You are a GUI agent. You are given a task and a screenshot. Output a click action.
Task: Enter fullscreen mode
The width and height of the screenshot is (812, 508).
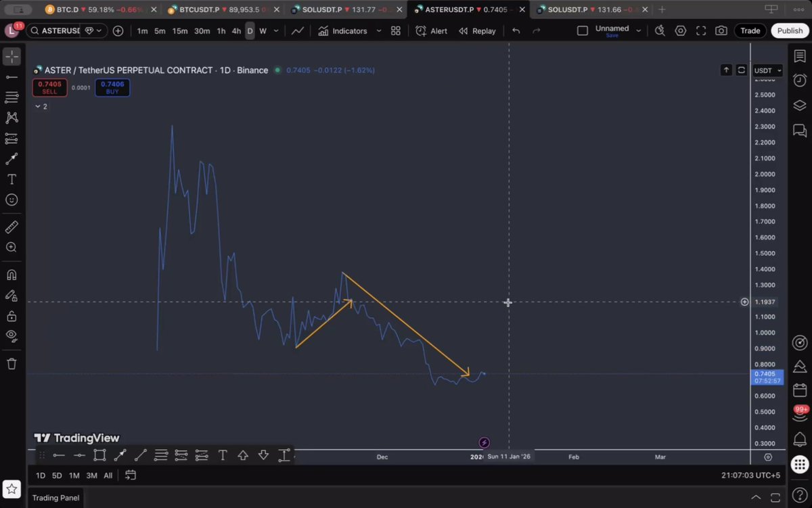coord(701,31)
